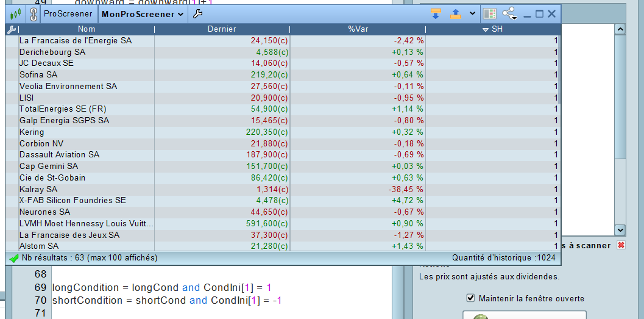Screen dimensions: 644x319
Task: Select the Kalray SA row
Action: click(x=281, y=189)
